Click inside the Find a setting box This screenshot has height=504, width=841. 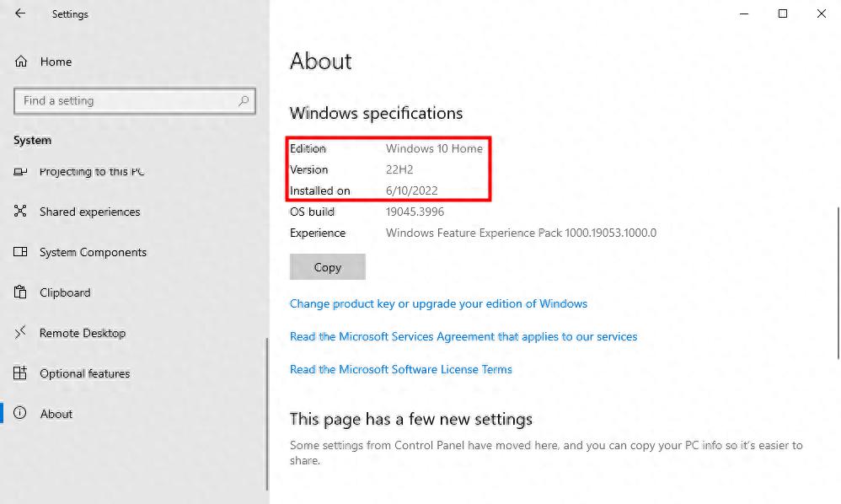[x=126, y=100]
